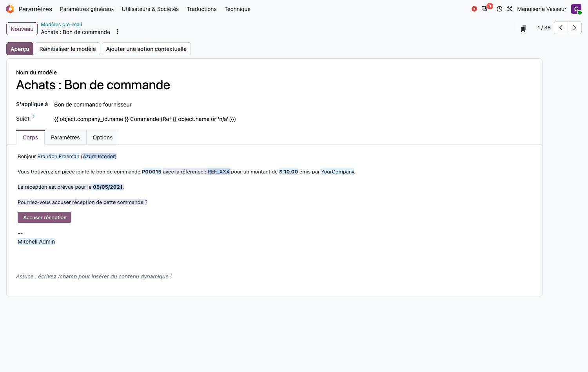The width and height of the screenshot is (588, 372).
Task: Click the Paramètres app title
Action: [35, 9]
